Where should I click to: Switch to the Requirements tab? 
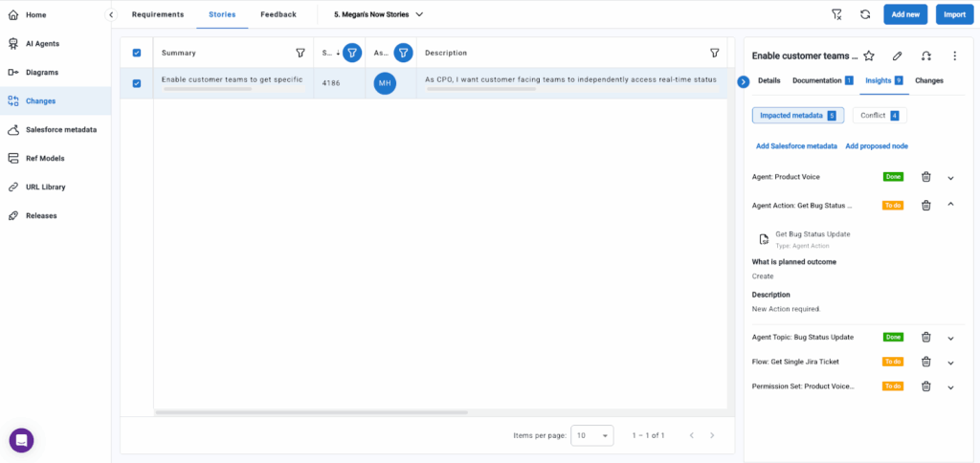click(158, 14)
